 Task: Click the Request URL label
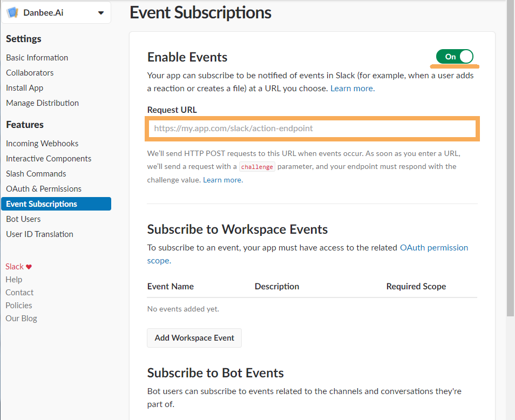172,110
